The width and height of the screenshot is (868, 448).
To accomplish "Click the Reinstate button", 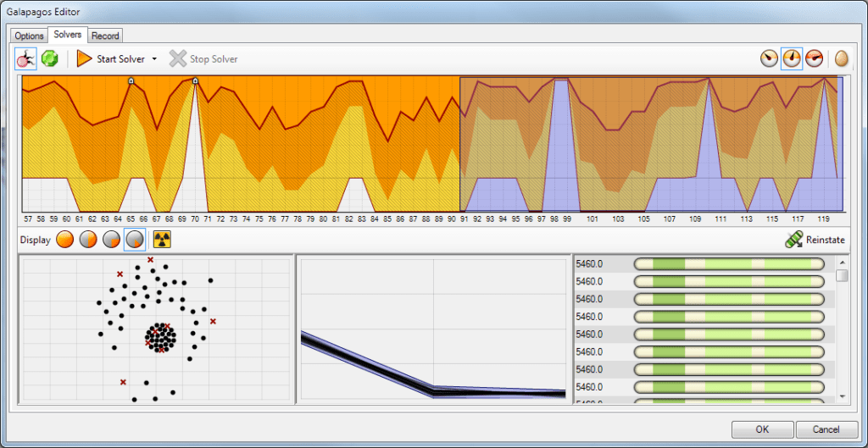I will tap(815, 240).
